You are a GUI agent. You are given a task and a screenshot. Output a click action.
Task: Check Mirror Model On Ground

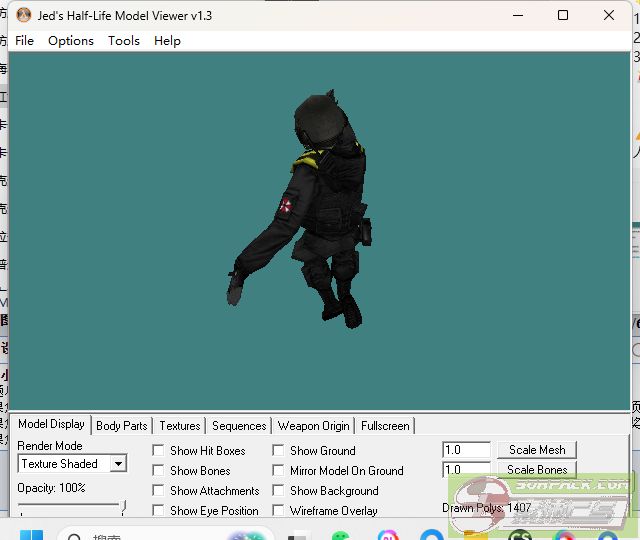click(278, 471)
